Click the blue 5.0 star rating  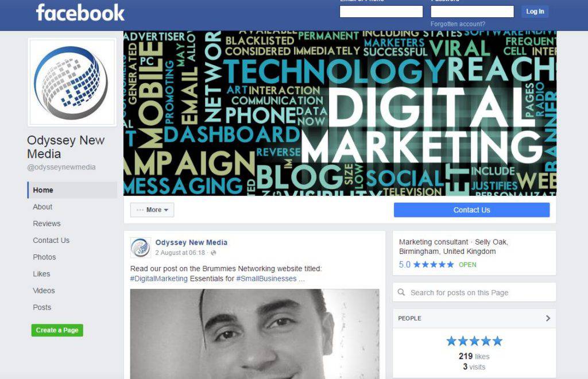(427, 265)
